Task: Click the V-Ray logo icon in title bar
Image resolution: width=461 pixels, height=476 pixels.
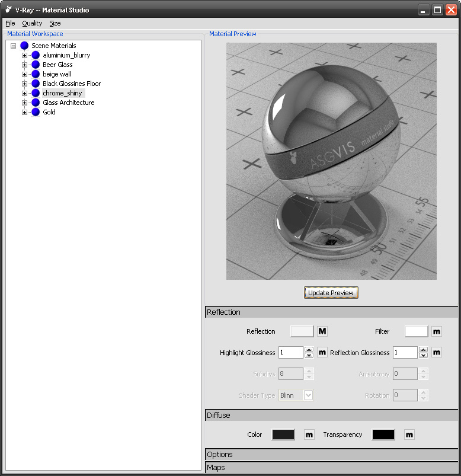Action: (8, 9)
